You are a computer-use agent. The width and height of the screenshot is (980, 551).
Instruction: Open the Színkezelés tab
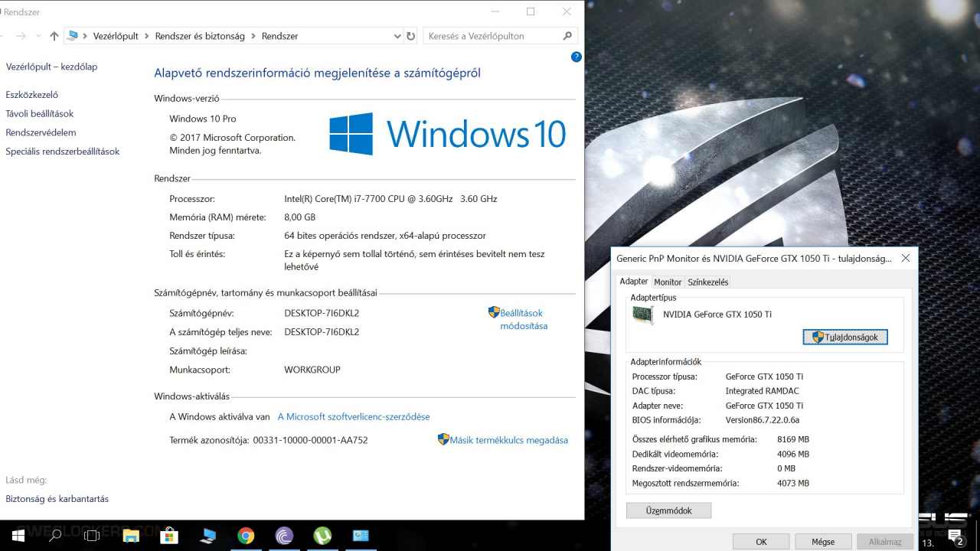(708, 282)
